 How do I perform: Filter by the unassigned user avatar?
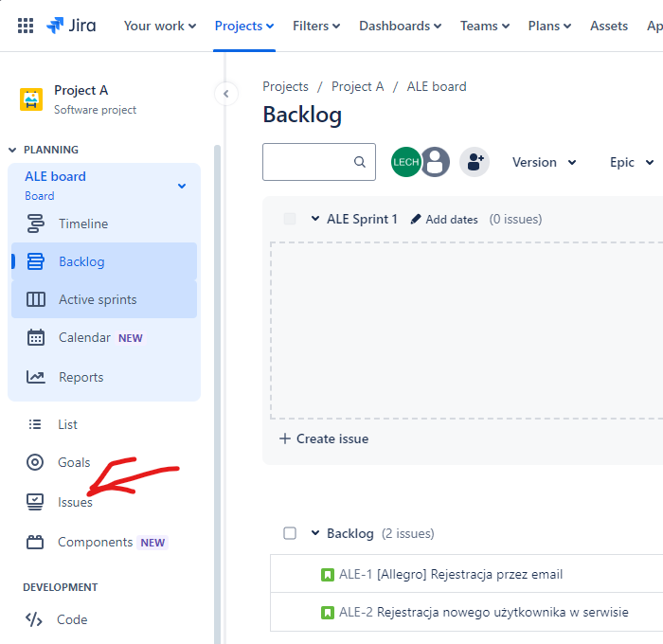[x=436, y=162]
